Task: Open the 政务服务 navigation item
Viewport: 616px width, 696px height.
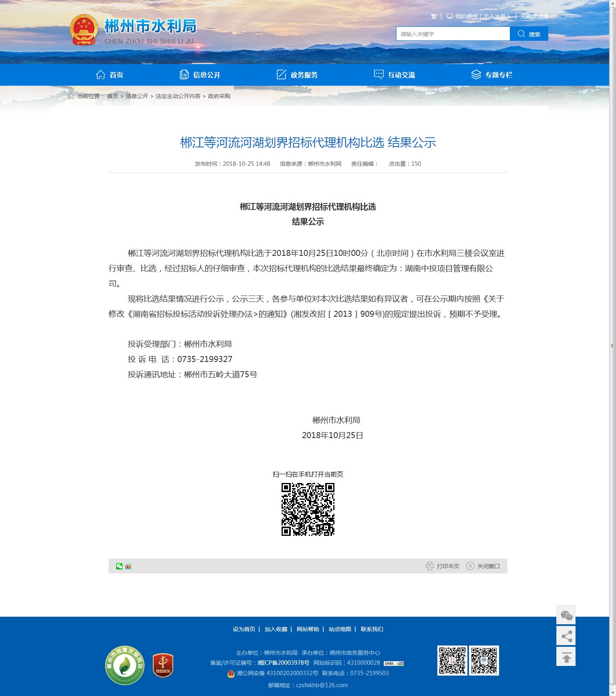Action: point(297,75)
